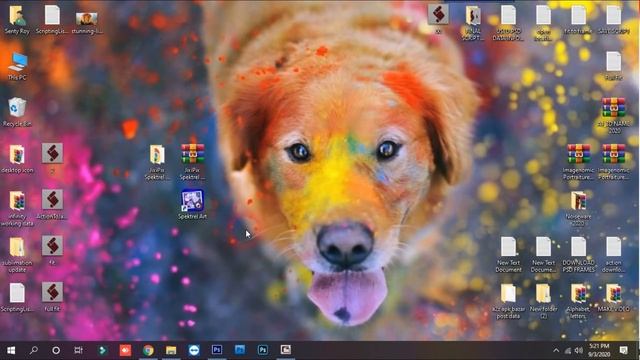Select the fx script file
Viewport: 640px width, 360px height.
(52, 251)
